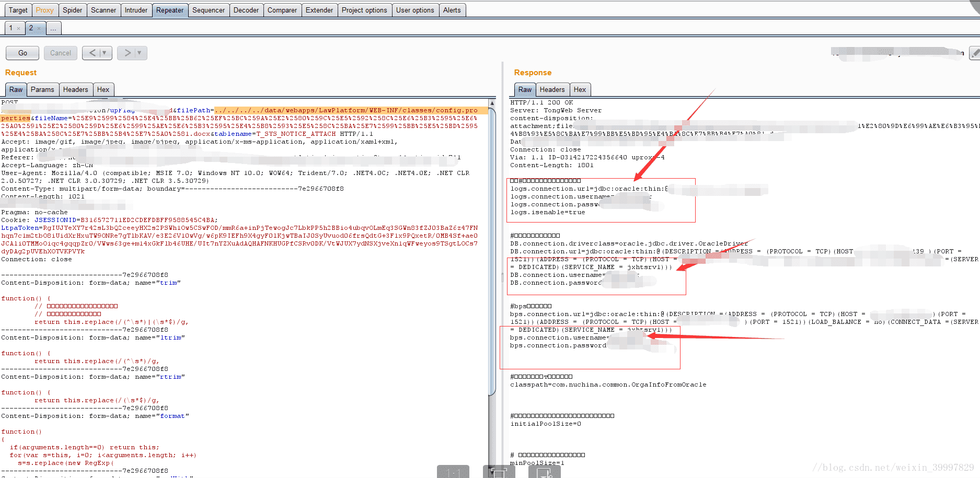Screen dimensions: 980x478
Task: Click the classpath=com.nuchina.common.OrgaInfoFromOracle line
Action: [x=608, y=384]
